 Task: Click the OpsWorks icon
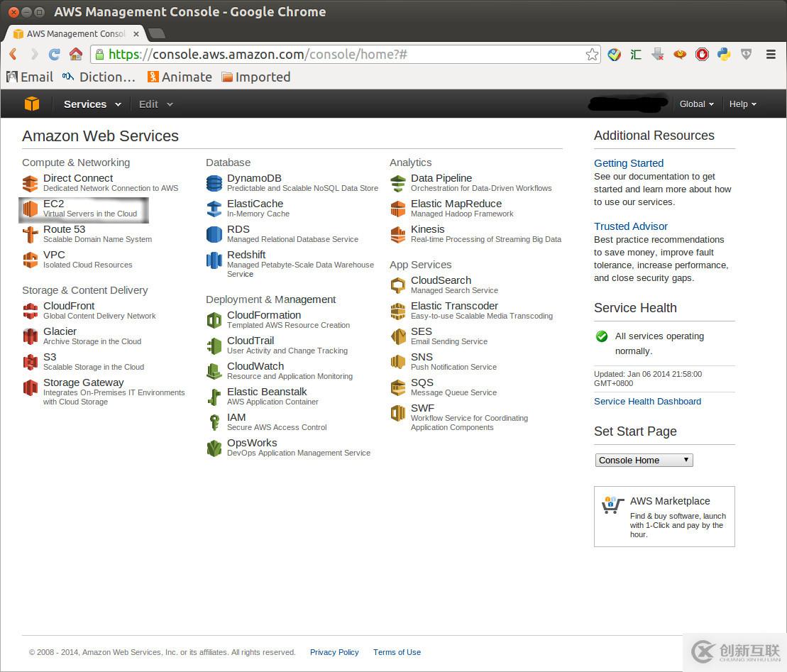[x=214, y=448]
